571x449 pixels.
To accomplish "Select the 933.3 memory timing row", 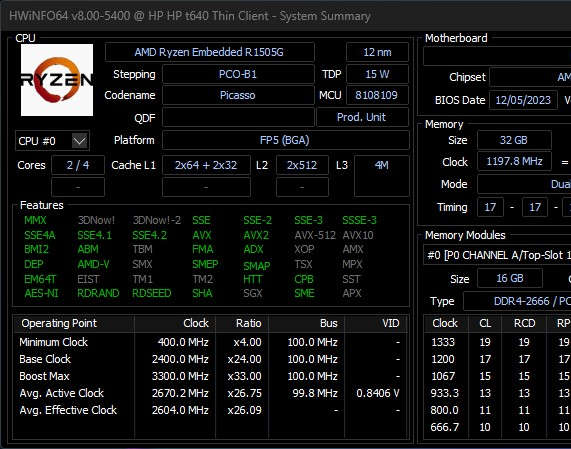I will pyautogui.click(x=497, y=393).
